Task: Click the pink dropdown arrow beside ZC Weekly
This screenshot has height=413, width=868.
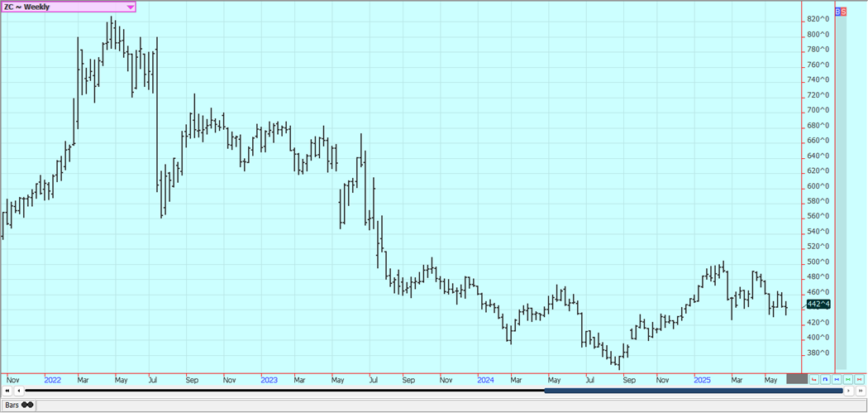Action: coord(131,7)
